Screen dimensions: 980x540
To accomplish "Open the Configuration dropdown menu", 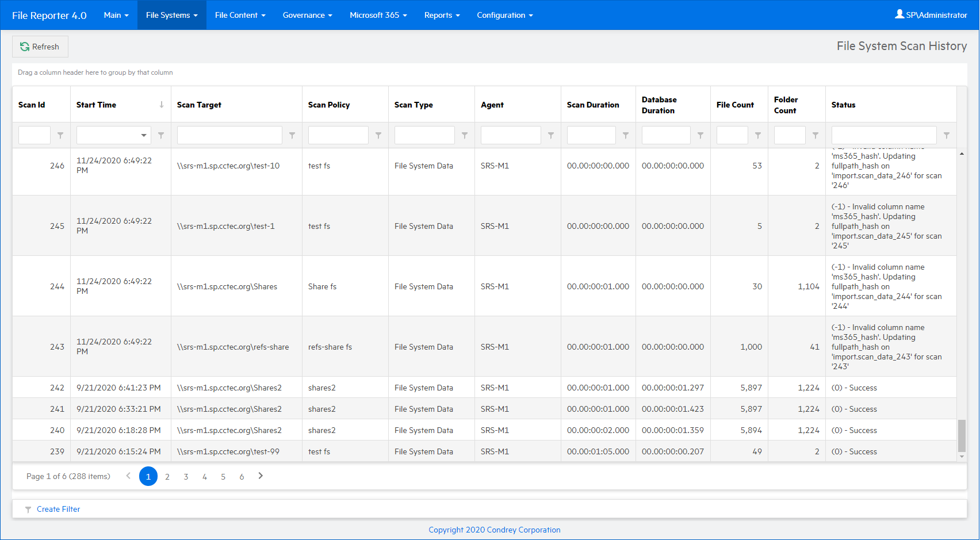I will click(x=504, y=15).
